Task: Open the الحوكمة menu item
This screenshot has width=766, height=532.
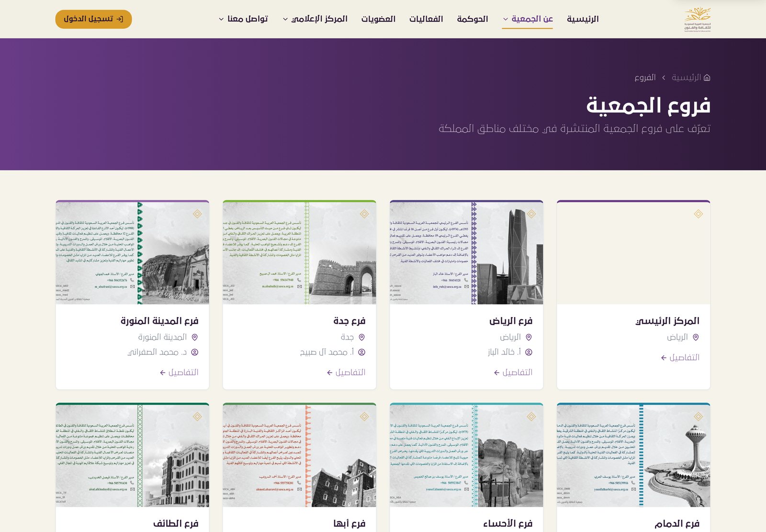Action: tap(472, 19)
